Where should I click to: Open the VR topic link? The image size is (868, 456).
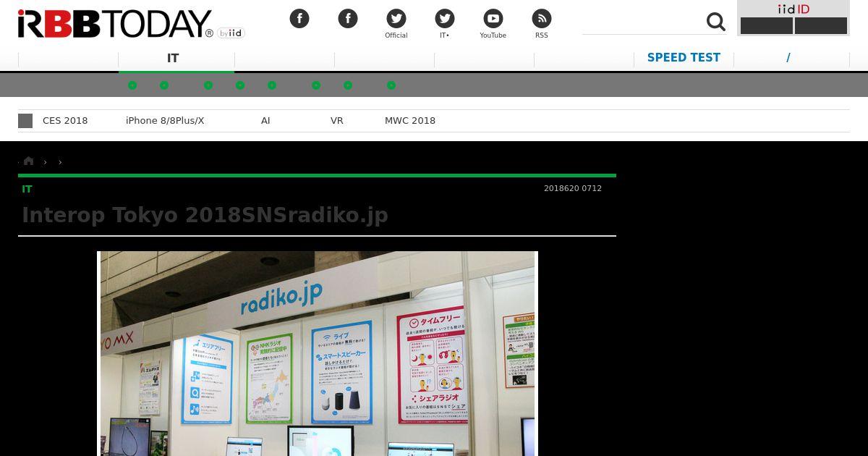[337, 121]
